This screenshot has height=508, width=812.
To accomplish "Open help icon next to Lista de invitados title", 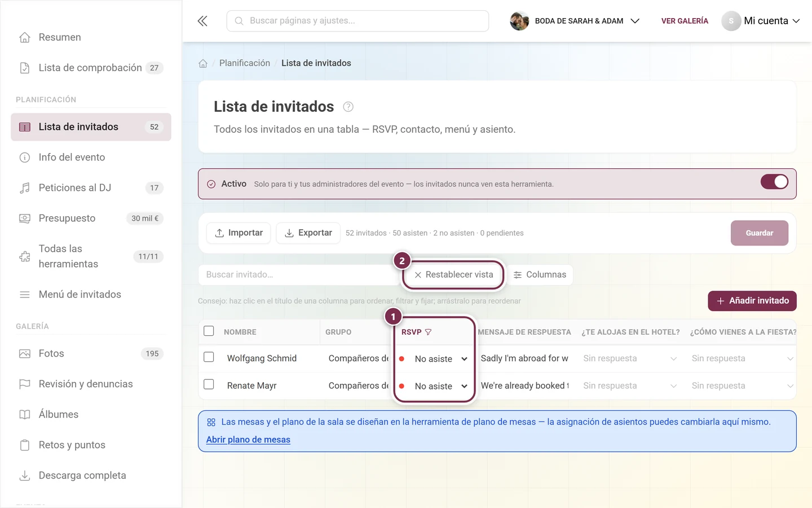I will click(x=348, y=107).
